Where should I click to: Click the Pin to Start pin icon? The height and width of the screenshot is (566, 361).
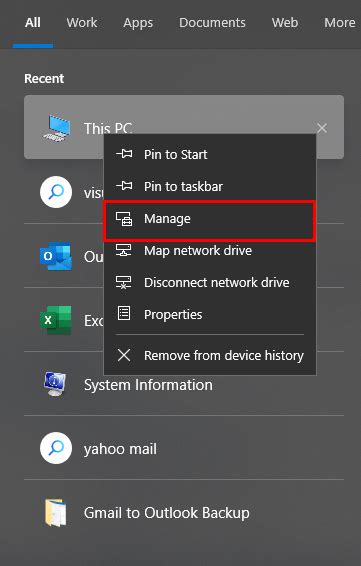124,154
